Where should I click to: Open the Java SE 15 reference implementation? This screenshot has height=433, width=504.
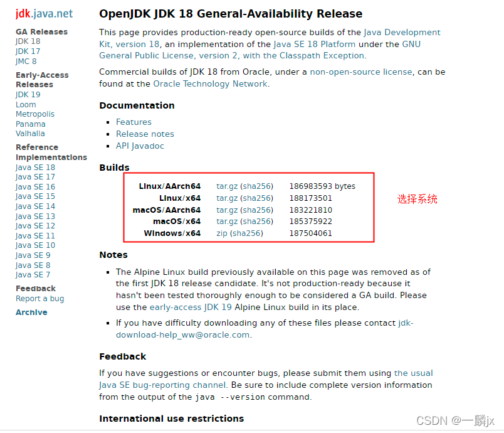35,196
